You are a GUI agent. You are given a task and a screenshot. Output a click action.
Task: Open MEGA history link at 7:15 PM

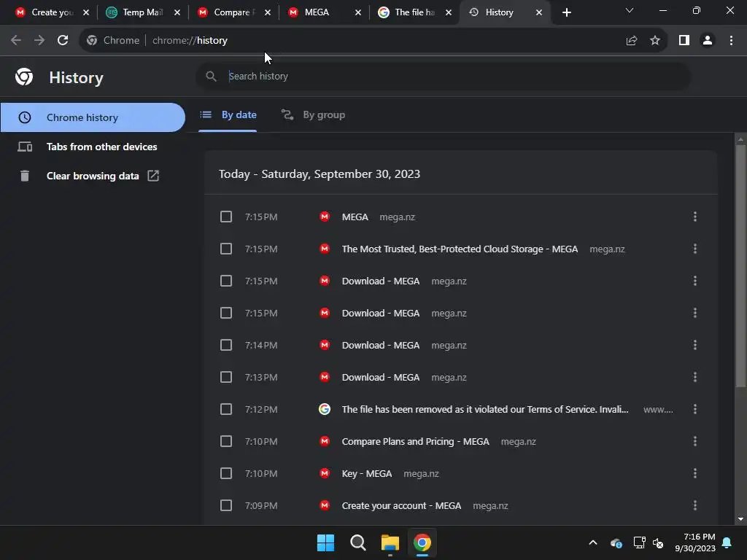click(355, 217)
